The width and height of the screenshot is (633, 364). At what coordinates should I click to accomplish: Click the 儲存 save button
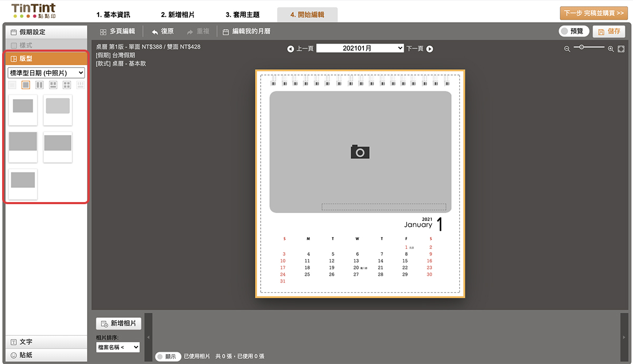609,32
